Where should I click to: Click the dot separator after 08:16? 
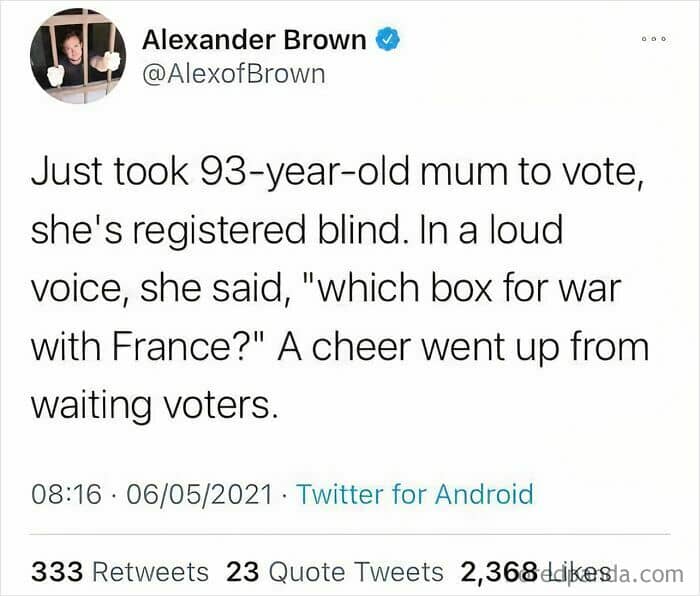coord(114,496)
